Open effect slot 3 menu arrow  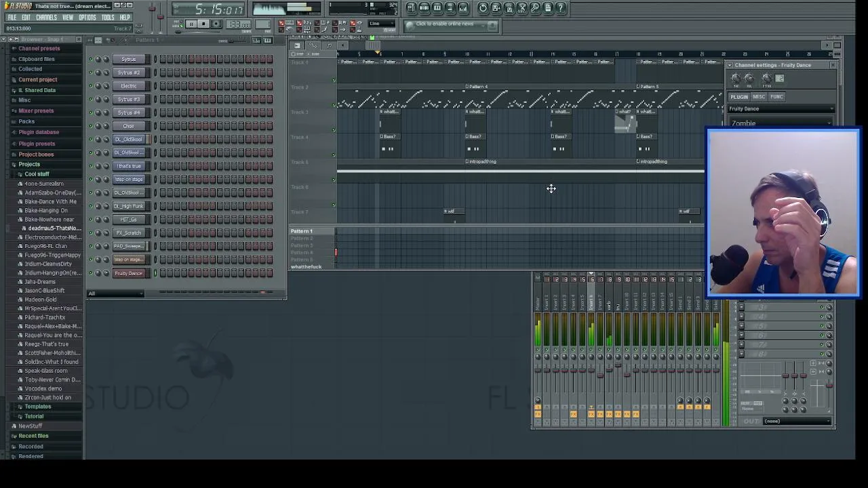coord(741,307)
